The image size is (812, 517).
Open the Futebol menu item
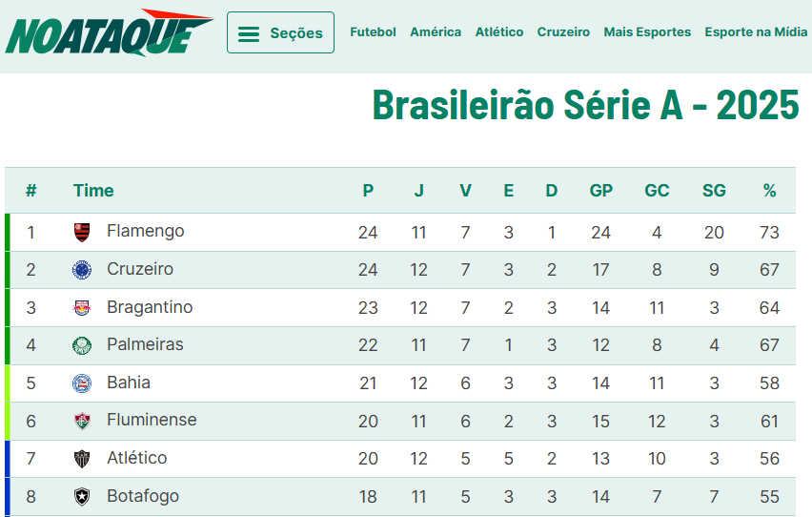(x=373, y=32)
